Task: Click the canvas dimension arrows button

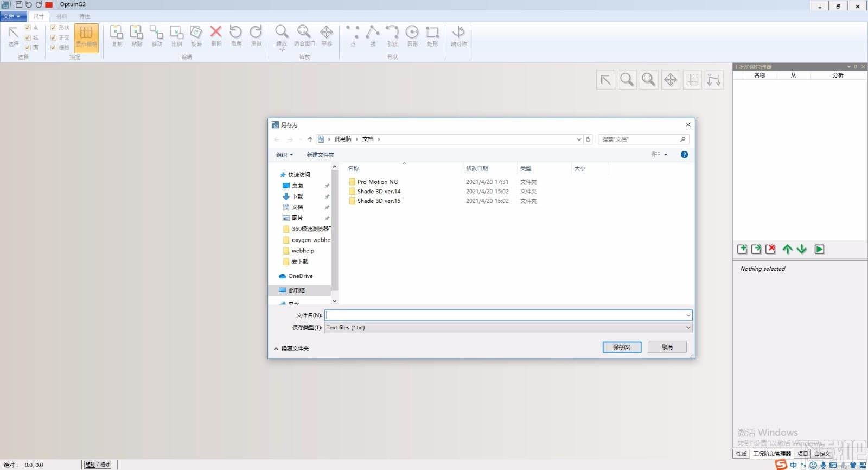Action: click(714, 80)
